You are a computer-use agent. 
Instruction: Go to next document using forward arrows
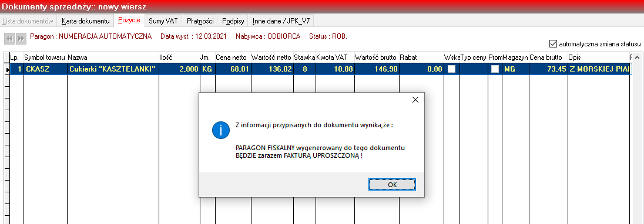(x=21, y=39)
